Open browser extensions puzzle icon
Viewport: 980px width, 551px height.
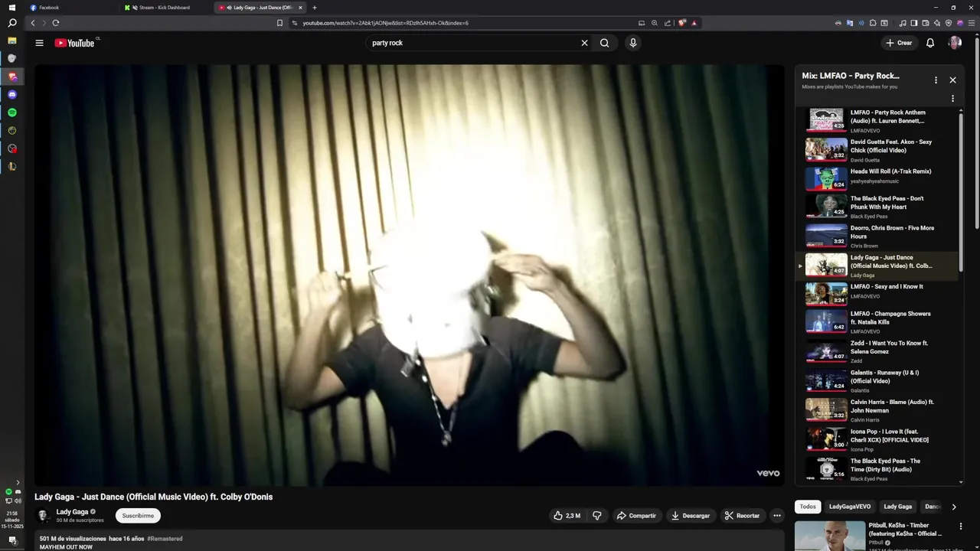point(874,23)
